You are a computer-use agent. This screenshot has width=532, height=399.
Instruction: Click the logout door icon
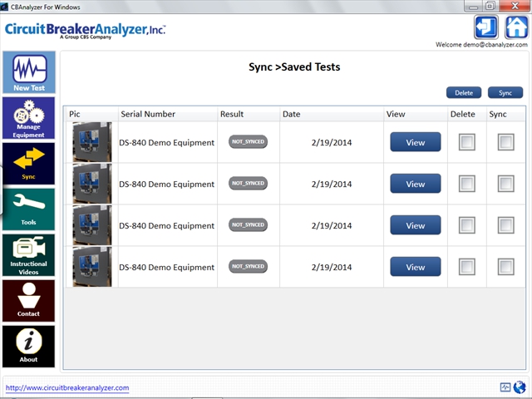[x=485, y=27]
